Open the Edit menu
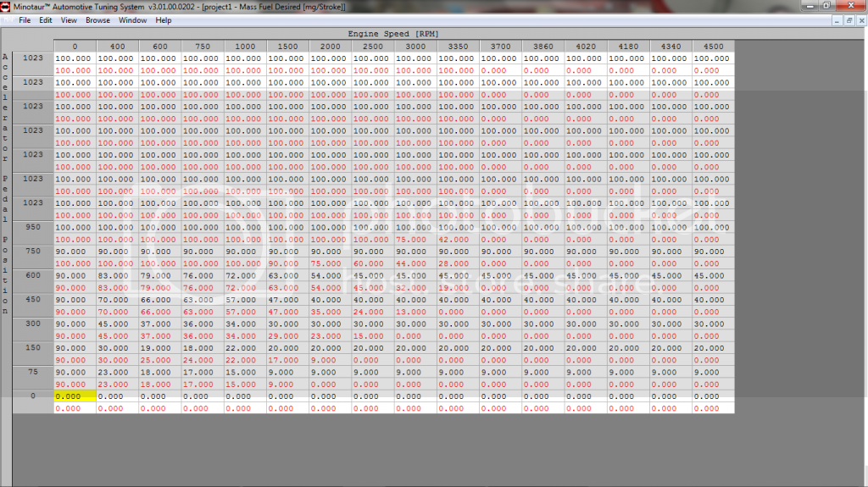Viewport: 868px width, 487px height. point(46,20)
